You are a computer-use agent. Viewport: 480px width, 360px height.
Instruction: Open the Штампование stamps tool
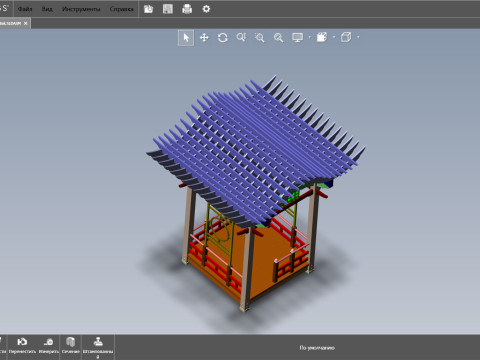pyautogui.click(x=98, y=347)
